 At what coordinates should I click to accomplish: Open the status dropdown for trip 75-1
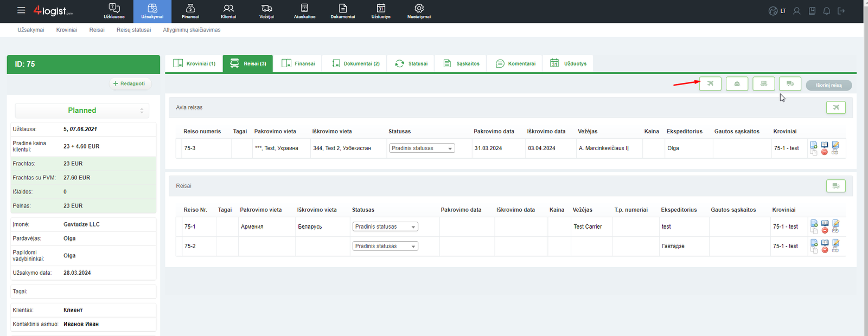(385, 227)
